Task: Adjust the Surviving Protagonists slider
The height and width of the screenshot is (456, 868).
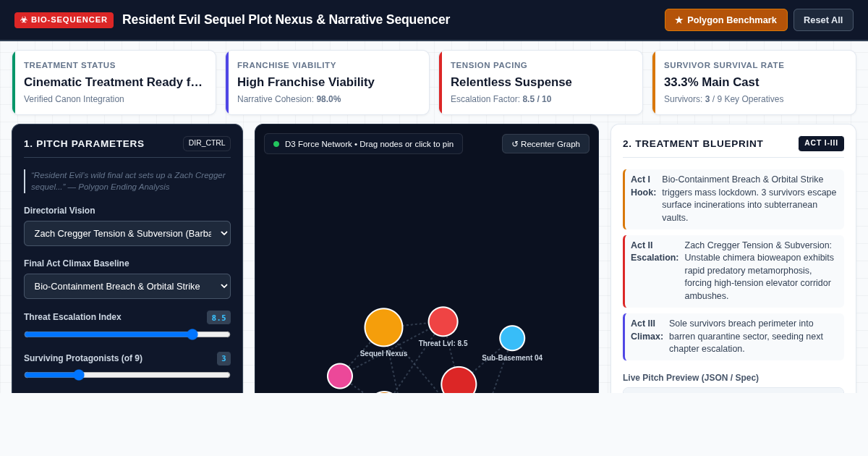Action: point(127,375)
